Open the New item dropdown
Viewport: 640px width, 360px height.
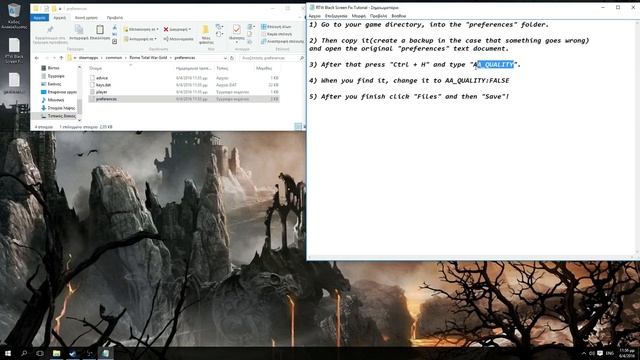tap(219, 27)
